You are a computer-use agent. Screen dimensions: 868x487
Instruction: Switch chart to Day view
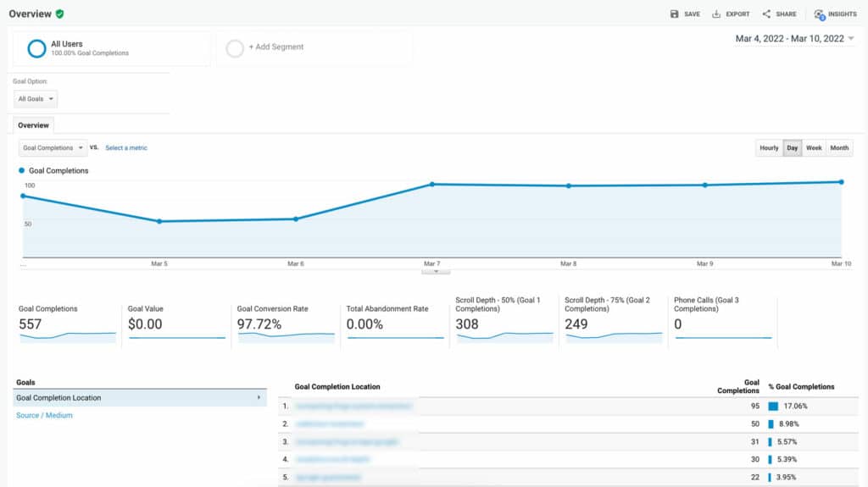point(793,147)
